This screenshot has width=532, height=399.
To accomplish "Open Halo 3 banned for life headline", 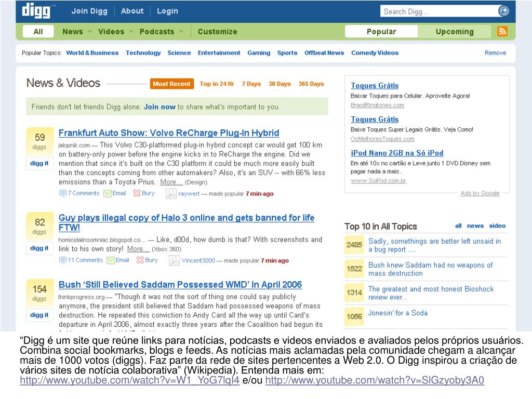I will [187, 222].
